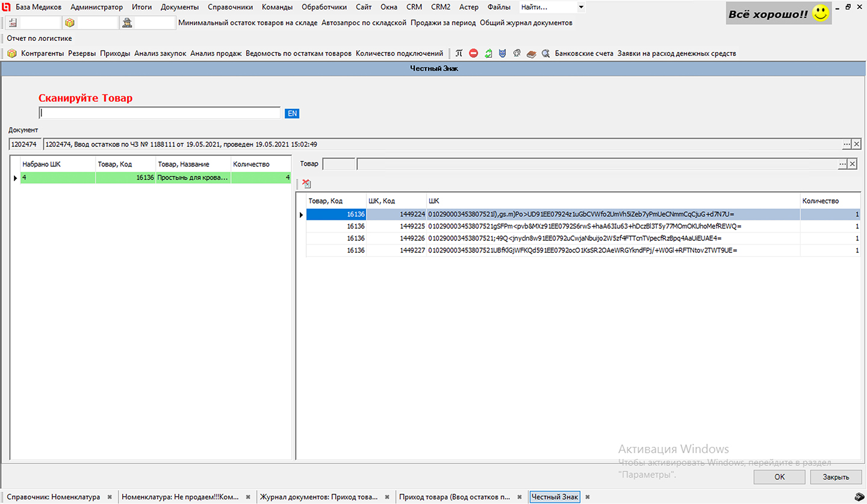Click the magnifier search toolbar icon

click(x=545, y=54)
